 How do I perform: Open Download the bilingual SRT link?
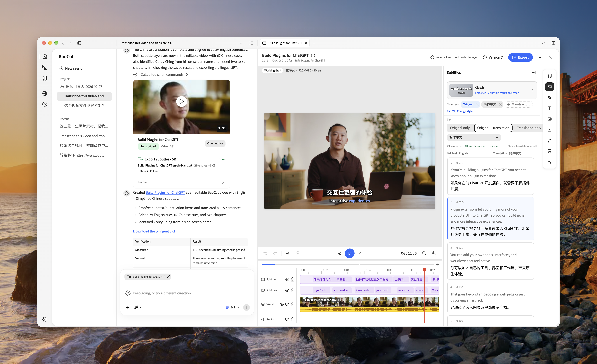pos(154,231)
